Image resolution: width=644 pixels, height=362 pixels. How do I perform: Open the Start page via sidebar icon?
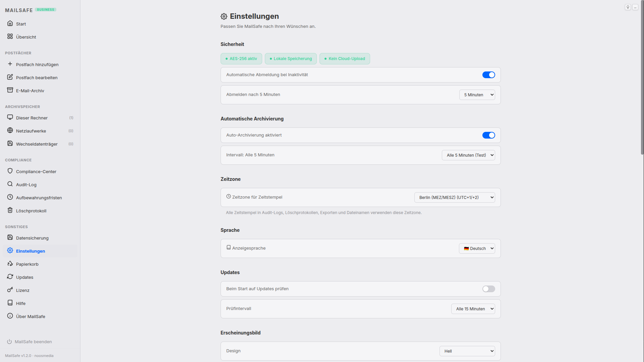(10, 23)
